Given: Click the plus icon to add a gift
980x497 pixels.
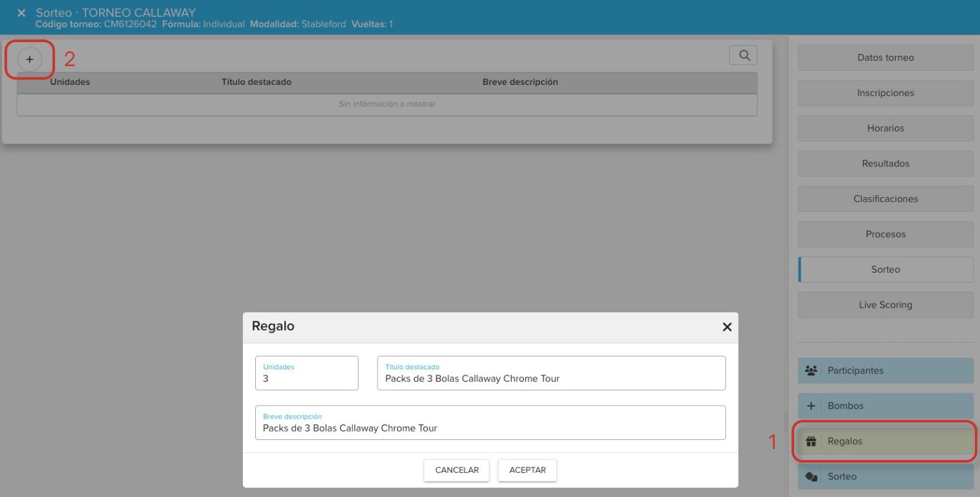Looking at the screenshot, I should 29,59.
